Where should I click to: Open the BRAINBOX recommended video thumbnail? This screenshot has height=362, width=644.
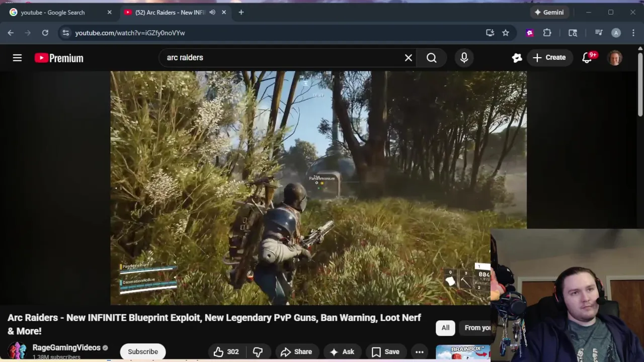(463, 353)
